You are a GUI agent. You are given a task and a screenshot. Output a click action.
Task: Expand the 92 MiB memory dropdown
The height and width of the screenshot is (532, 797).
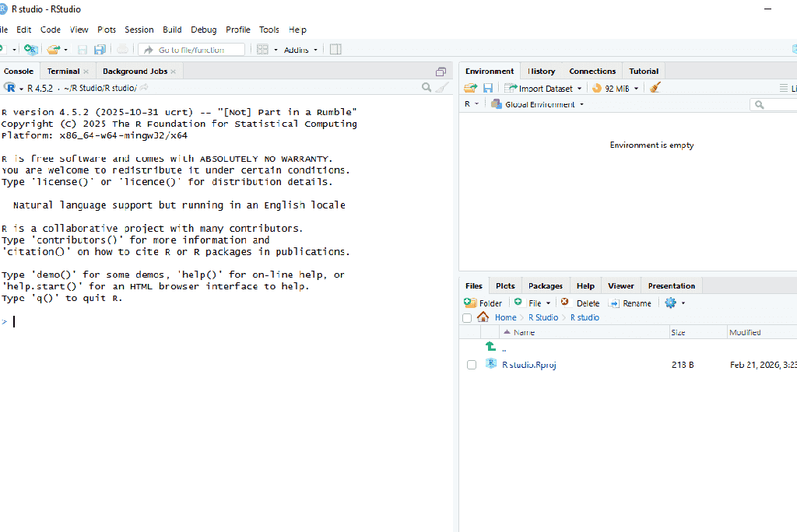pyautogui.click(x=636, y=89)
